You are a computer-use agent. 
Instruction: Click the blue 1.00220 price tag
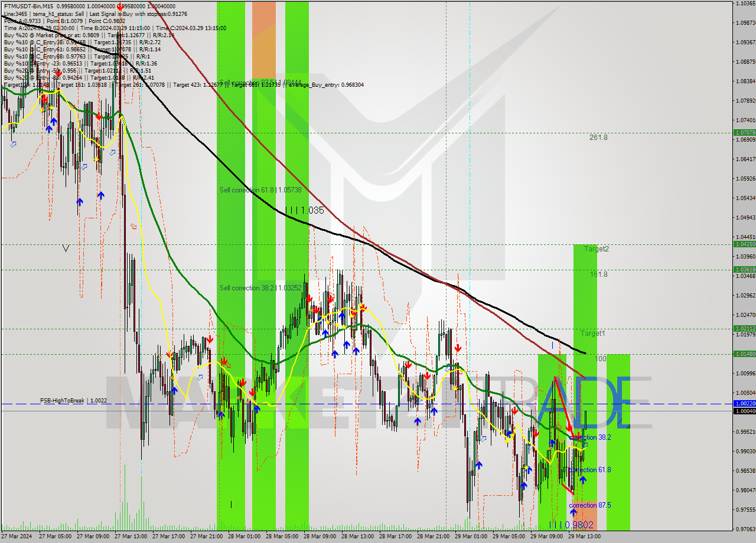pyautogui.click(x=744, y=403)
